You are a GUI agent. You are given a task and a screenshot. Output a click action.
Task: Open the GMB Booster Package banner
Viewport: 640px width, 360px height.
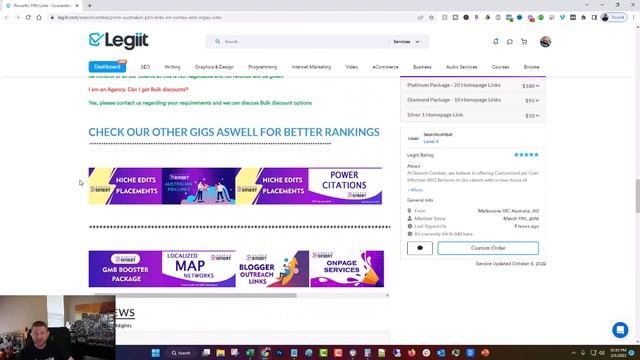pyautogui.click(x=125, y=269)
